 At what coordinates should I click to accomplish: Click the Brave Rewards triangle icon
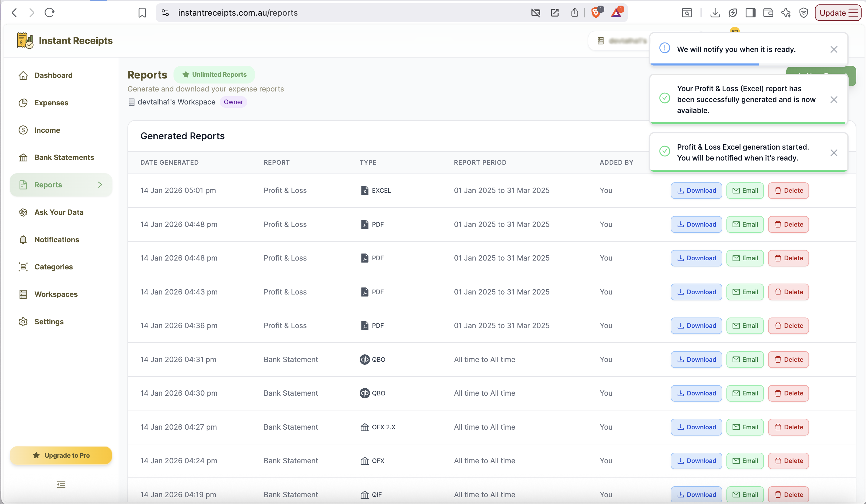tap(616, 13)
